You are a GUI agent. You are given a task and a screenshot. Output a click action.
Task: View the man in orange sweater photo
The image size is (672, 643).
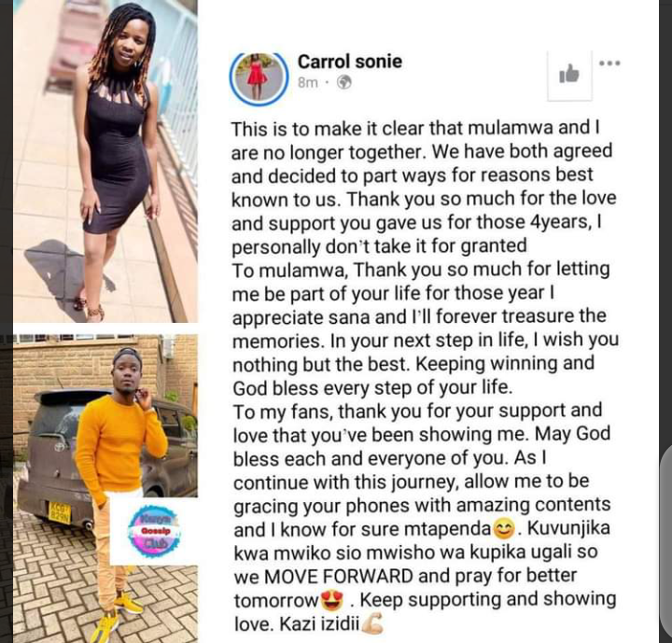pyautogui.click(x=105, y=489)
